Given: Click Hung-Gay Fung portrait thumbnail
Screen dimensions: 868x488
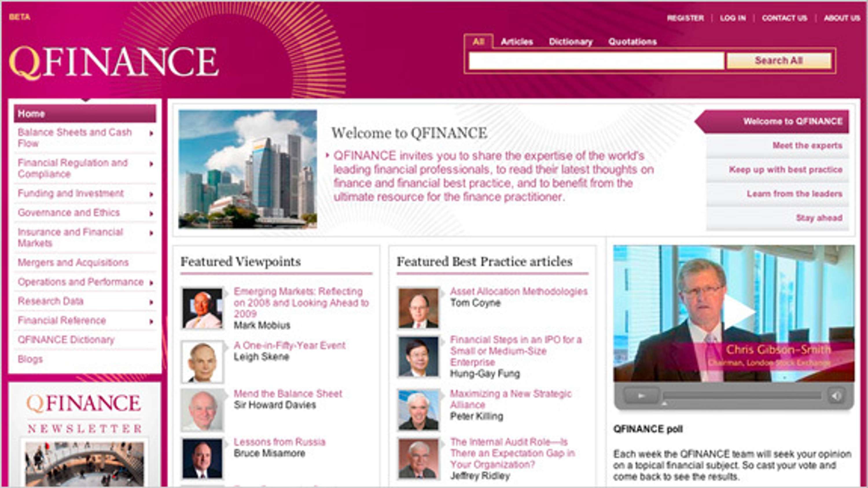Looking at the screenshot, I should (x=418, y=357).
